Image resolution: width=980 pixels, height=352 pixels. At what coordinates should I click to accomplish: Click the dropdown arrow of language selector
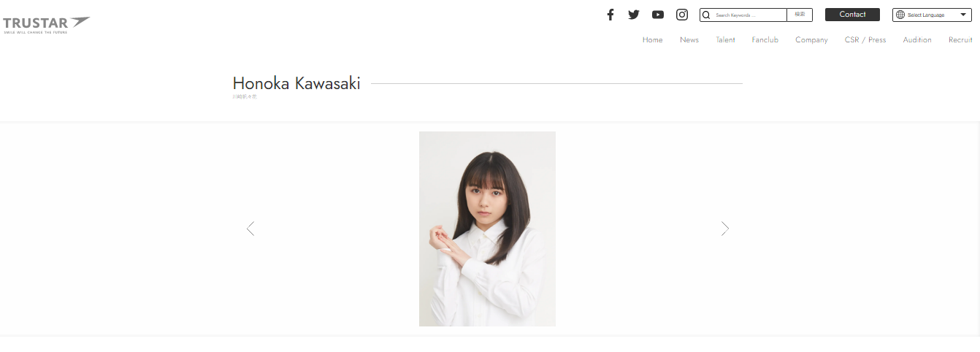(963, 15)
